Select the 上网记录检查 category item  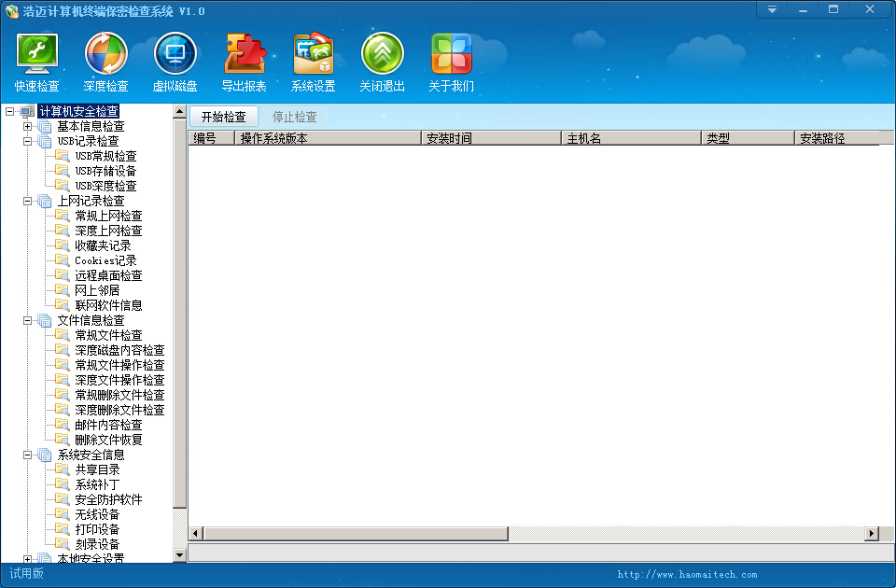point(91,202)
